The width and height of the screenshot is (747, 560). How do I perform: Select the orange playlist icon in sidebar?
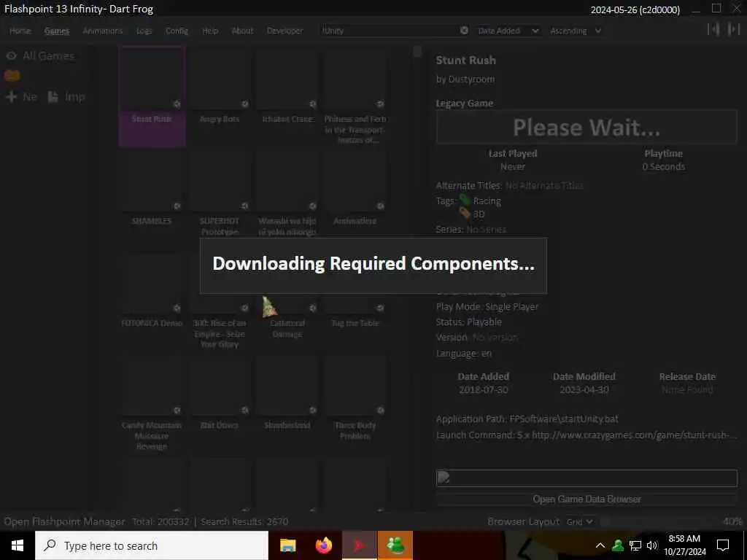[x=12, y=76]
